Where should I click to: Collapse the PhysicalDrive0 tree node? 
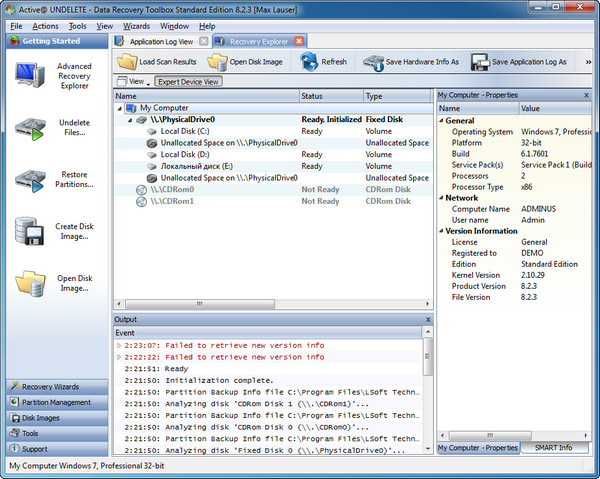click(131, 119)
